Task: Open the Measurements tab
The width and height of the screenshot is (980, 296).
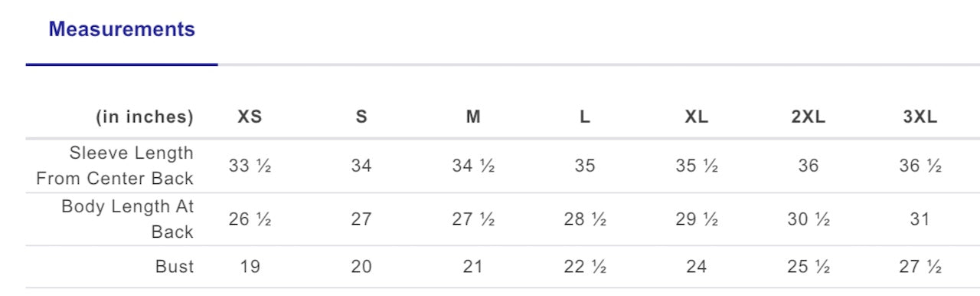Action: pyautogui.click(x=122, y=30)
